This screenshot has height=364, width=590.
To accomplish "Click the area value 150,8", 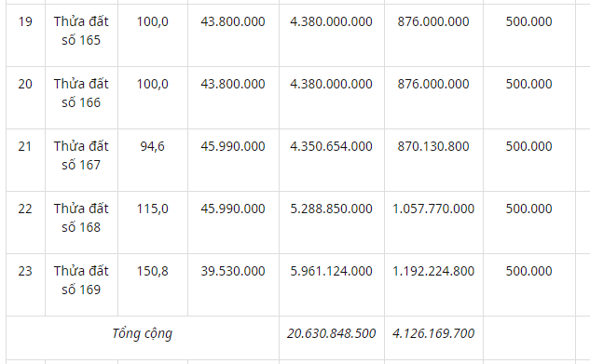I will coord(152,271).
